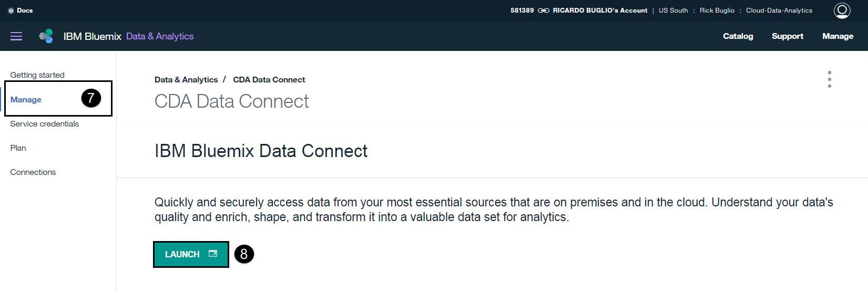This screenshot has height=292, width=868.
Task: Select Getting started in the sidebar
Action: point(37,75)
